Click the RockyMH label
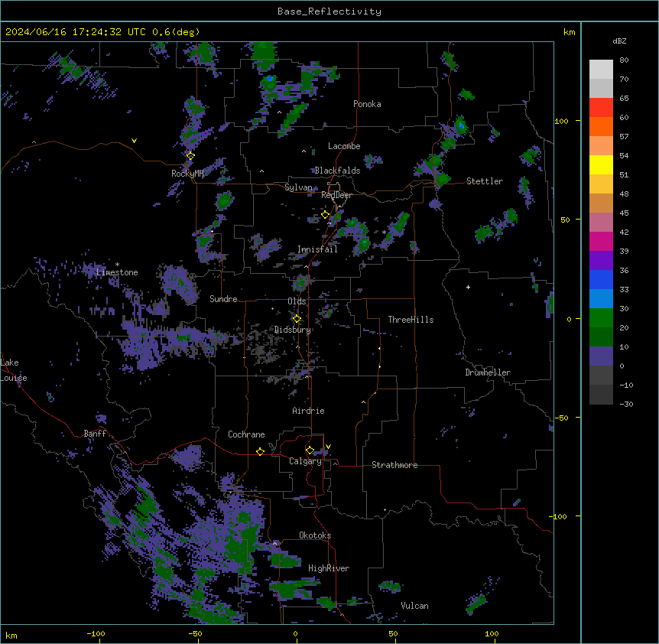Viewport: 659px width, 644px height. pyautogui.click(x=187, y=174)
